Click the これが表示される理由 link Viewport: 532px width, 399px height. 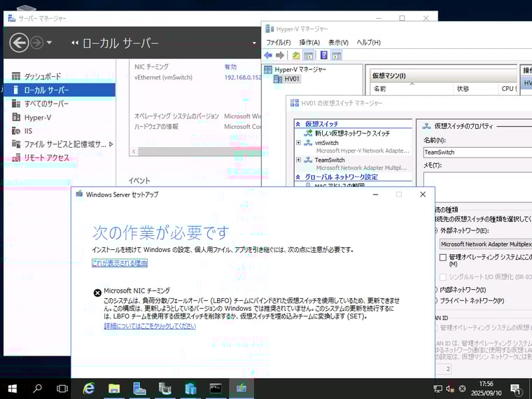click(x=119, y=263)
